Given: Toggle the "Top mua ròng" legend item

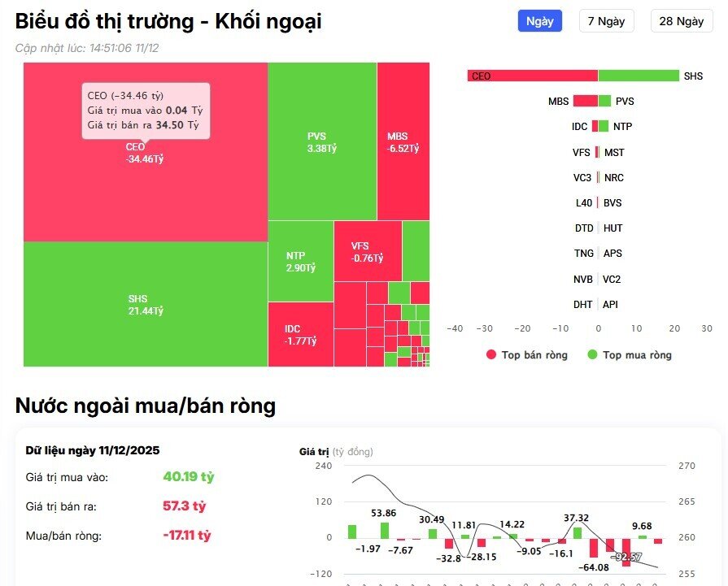Looking at the screenshot, I should (639, 354).
